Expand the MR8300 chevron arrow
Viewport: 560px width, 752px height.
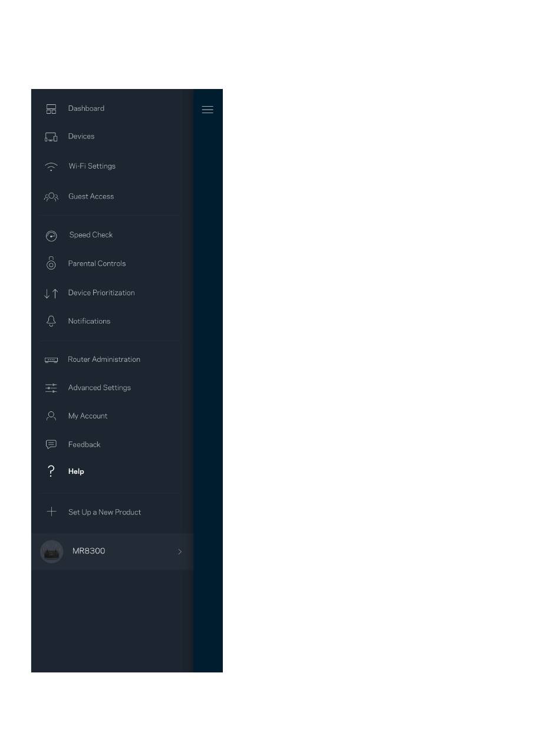click(x=180, y=552)
